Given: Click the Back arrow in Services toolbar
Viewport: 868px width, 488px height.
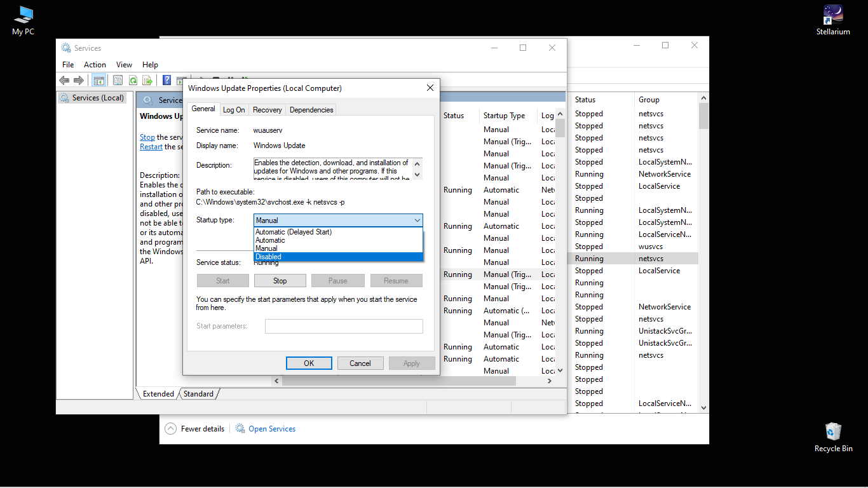Looking at the screenshot, I should click(64, 80).
